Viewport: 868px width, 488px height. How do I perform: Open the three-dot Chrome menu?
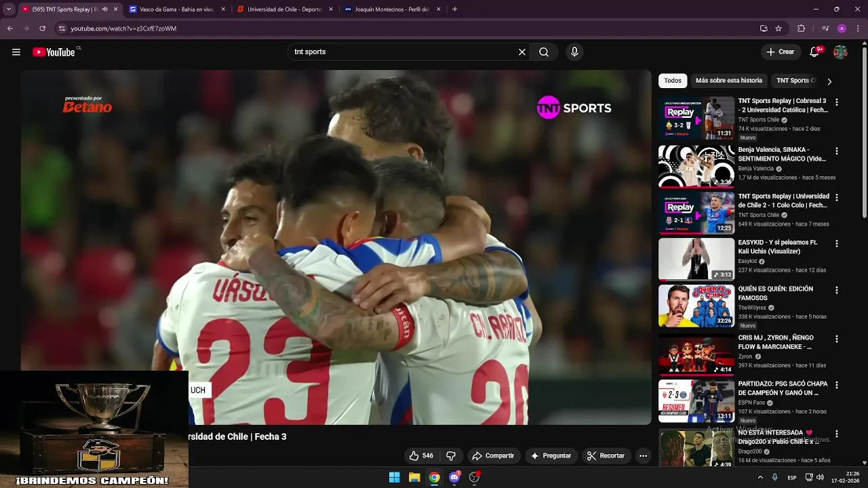click(x=859, y=28)
